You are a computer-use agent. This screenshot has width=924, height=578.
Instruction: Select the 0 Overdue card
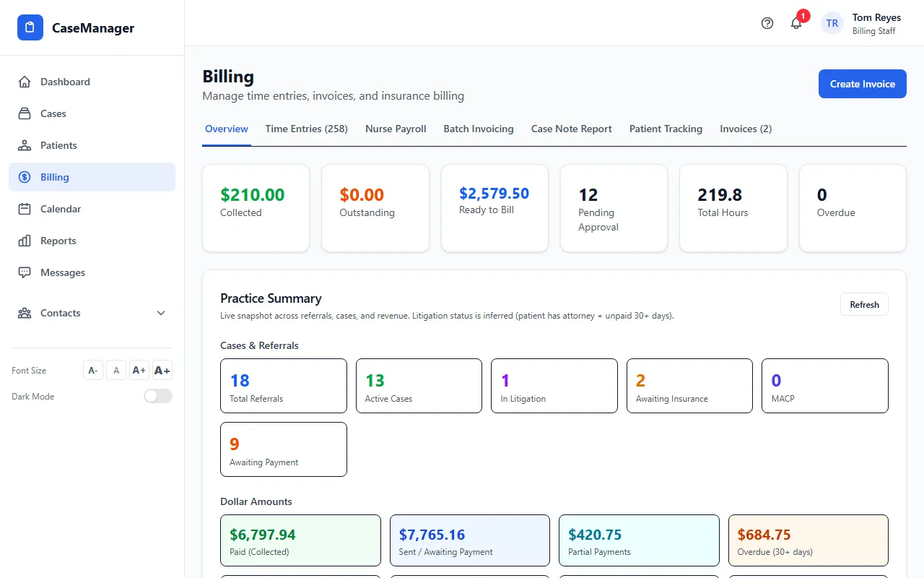pos(853,208)
